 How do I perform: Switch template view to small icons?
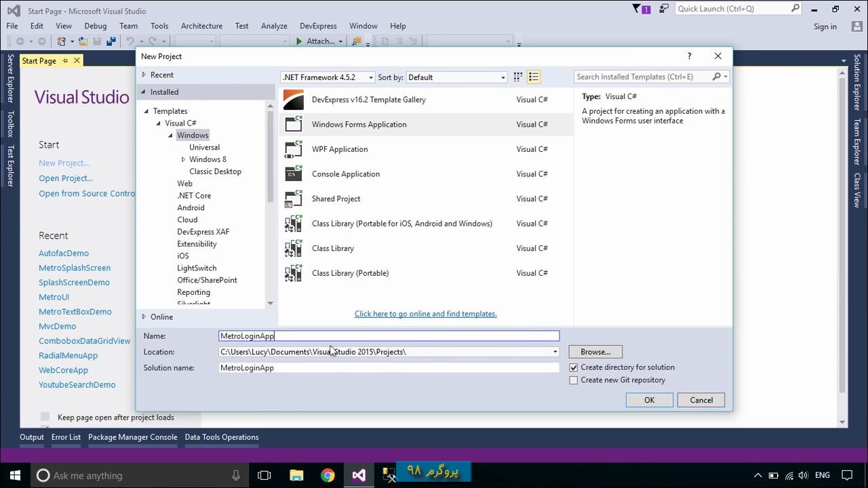pyautogui.click(x=517, y=77)
